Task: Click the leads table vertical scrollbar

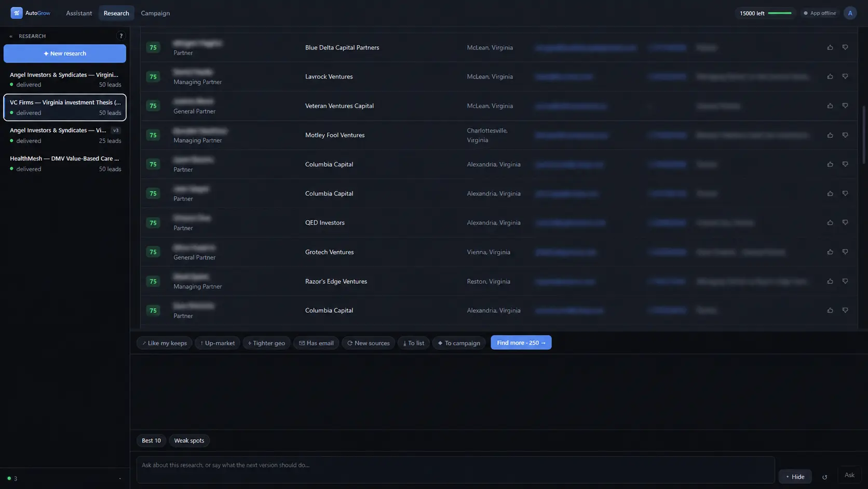Action: (x=864, y=135)
